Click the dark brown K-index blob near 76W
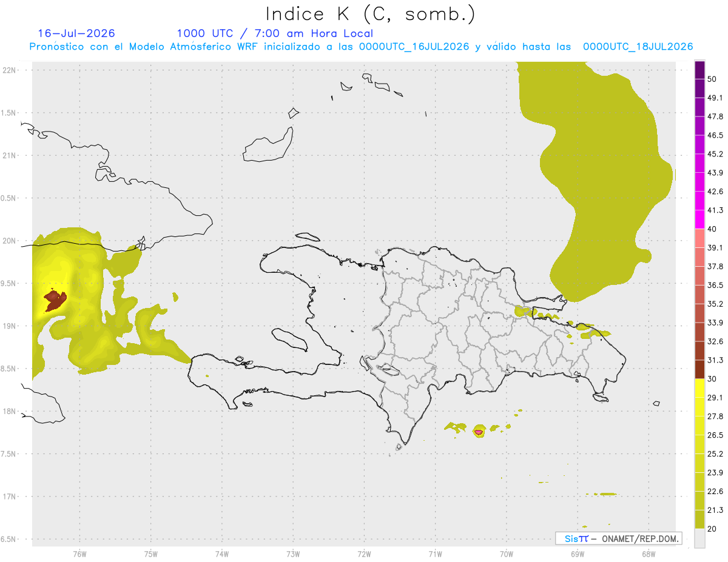Viewport: 728px width, 562px height. coord(55,300)
